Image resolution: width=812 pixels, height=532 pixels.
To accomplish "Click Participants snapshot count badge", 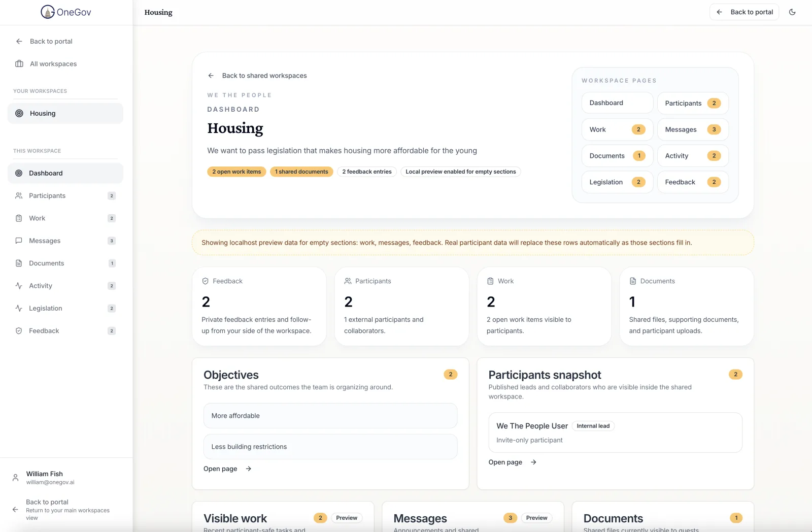I will tap(735, 374).
